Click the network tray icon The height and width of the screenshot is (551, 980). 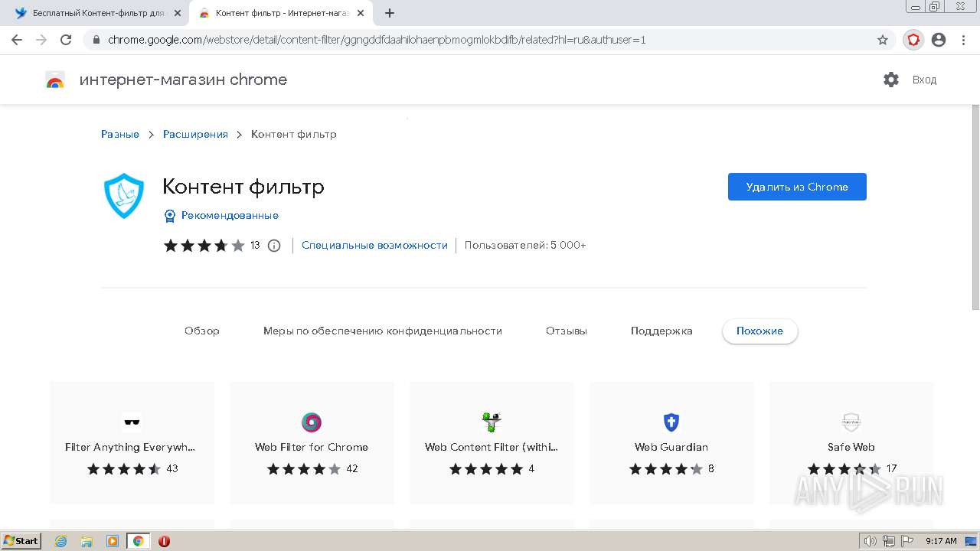(889, 541)
